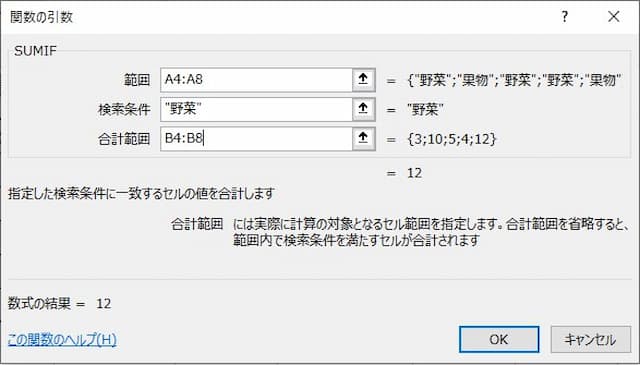The image size is (640, 365).
Task: Click the 数式の結果 = 12 result text
Action: point(60,303)
